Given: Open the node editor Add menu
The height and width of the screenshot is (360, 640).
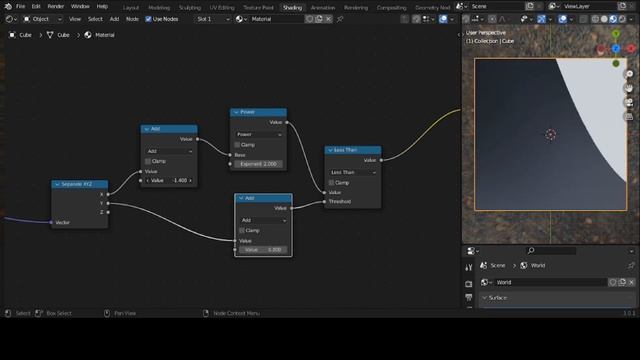Looking at the screenshot, I should 114,19.
